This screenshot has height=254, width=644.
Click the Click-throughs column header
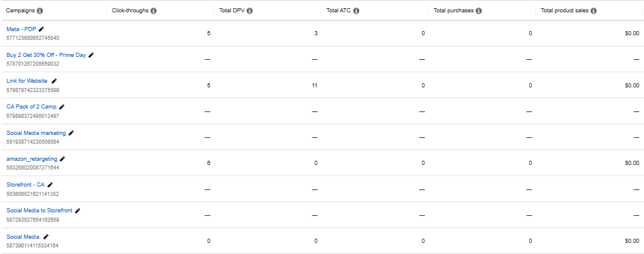click(x=130, y=11)
